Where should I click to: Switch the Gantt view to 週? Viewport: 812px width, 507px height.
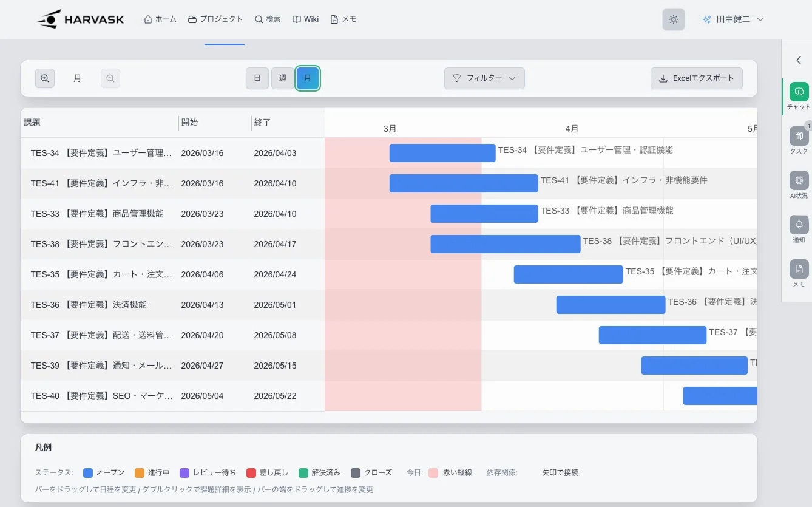(283, 78)
